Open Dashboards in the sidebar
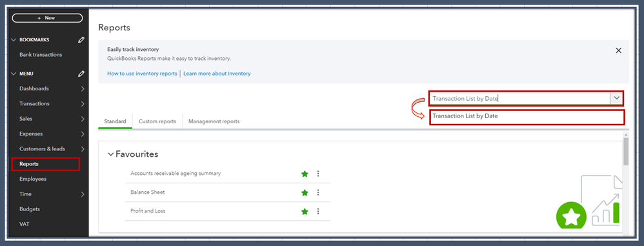This screenshot has width=644, height=246. click(x=34, y=88)
